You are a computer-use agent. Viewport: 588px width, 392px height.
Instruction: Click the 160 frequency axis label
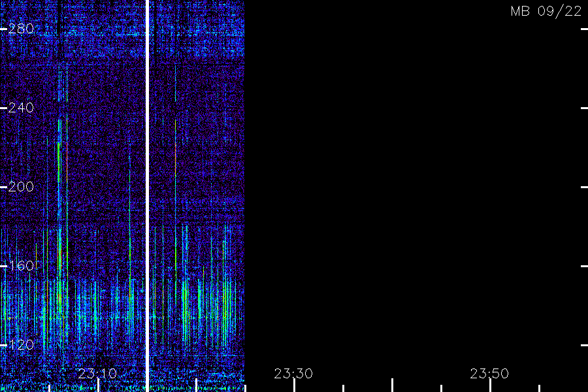click(x=21, y=266)
